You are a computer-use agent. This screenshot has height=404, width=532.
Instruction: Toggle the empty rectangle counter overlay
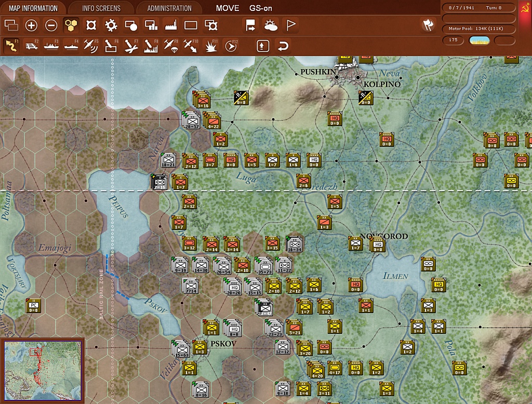[191, 25]
